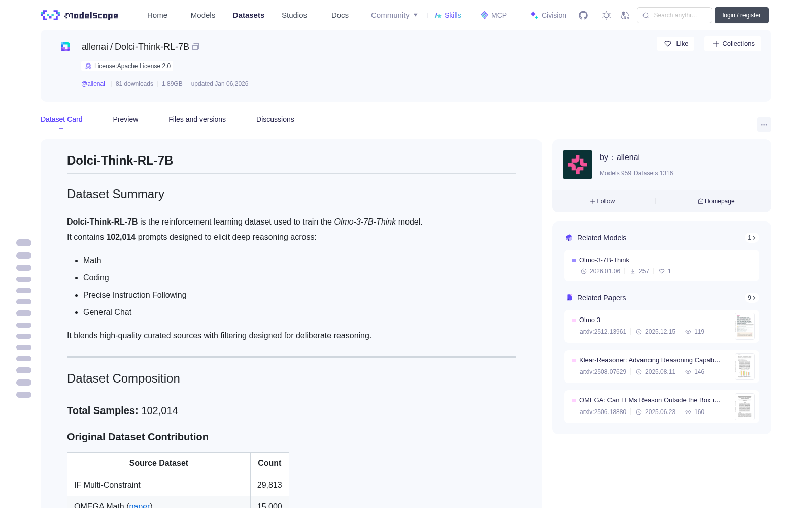Click the Related Models cube icon
The width and height of the screenshot is (812, 508).
[569, 238]
